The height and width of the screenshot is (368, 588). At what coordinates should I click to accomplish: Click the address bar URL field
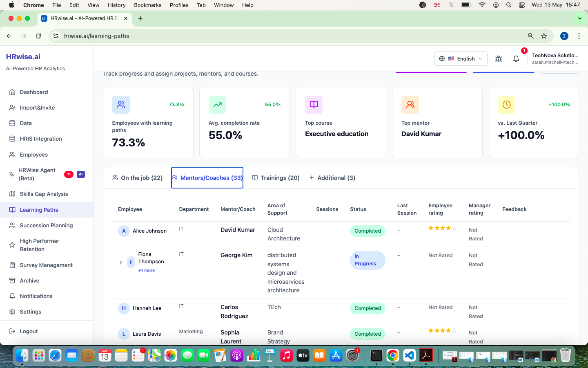(286, 36)
